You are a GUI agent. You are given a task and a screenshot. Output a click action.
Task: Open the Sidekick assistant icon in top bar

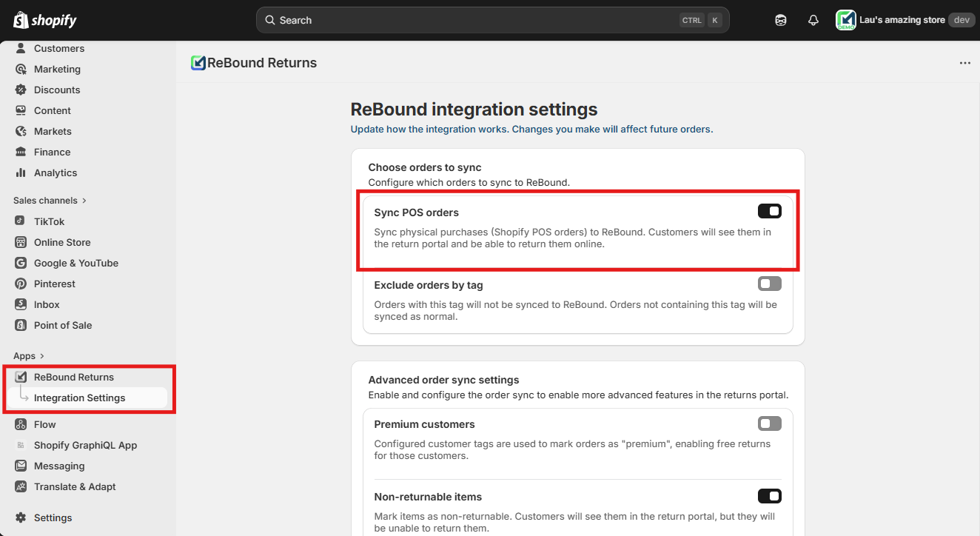(781, 20)
